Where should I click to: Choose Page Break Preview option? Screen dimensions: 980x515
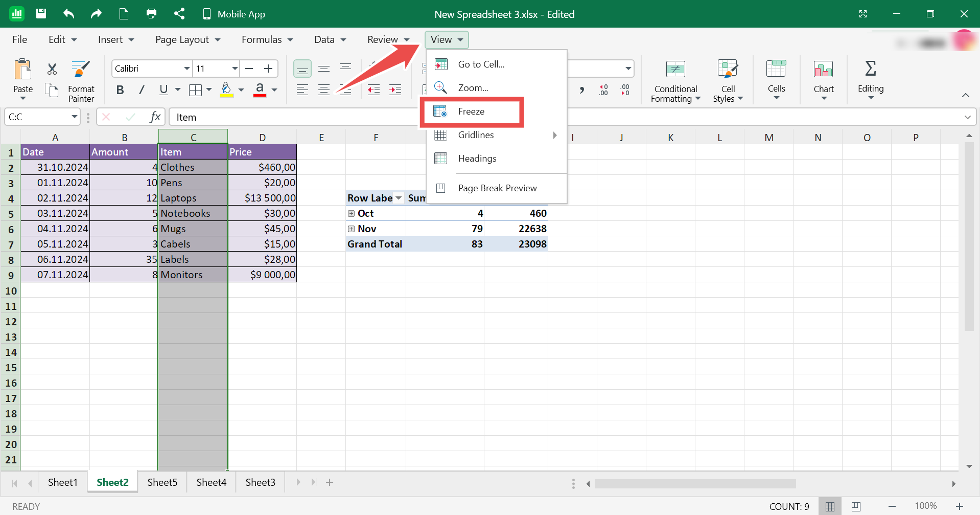click(x=497, y=188)
